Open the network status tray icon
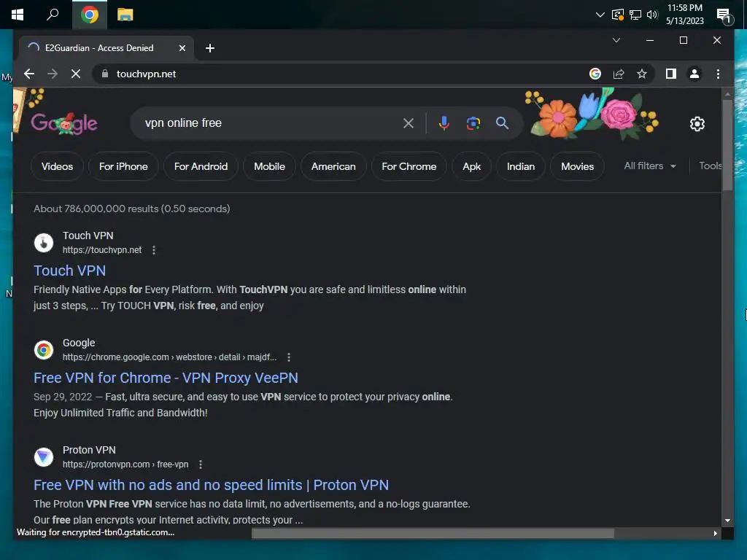The width and height of the screenshot is (747, 560). (x=635, y=15)
